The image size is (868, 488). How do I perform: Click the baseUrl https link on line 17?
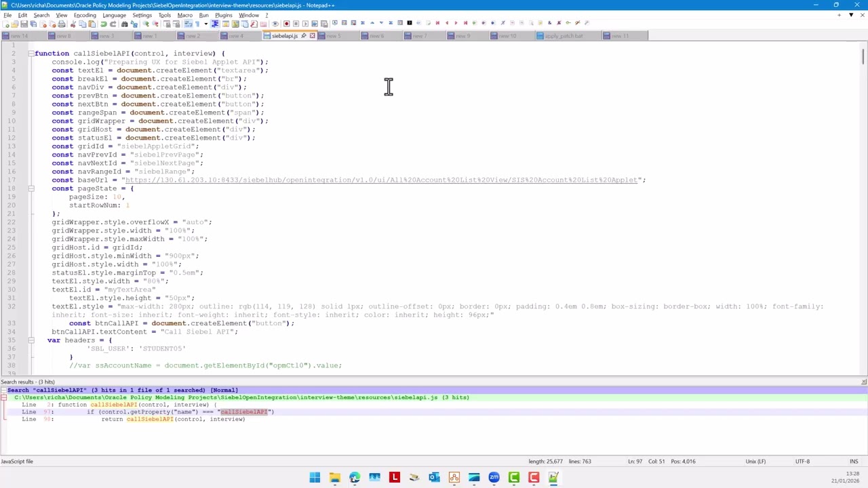click(x=381, y=180)
